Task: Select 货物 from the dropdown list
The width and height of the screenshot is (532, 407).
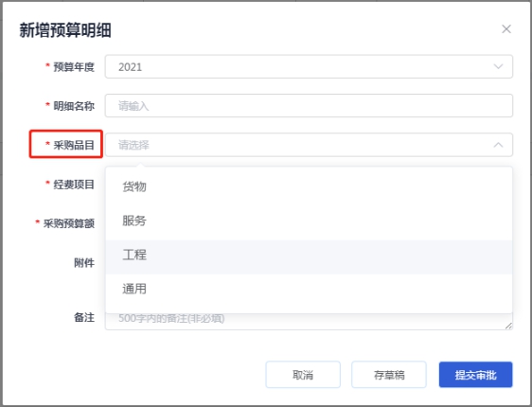Action: tap(309, 186)
